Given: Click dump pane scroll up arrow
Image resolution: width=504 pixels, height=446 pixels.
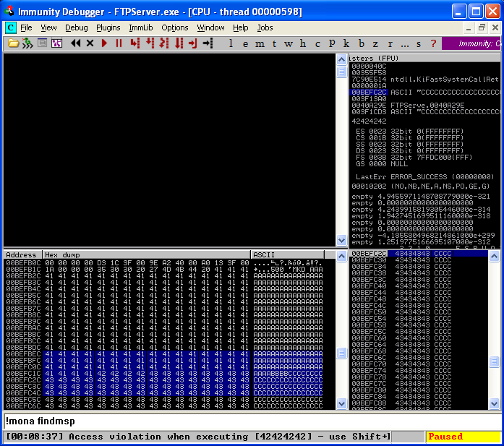Looking at the screenshot, I should point(341,256).
